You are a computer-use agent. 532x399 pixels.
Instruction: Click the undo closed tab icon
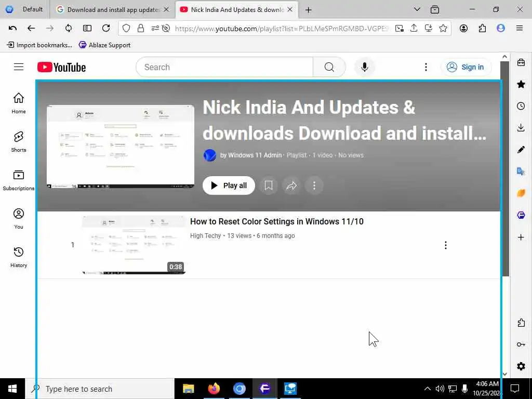point(12,28)
